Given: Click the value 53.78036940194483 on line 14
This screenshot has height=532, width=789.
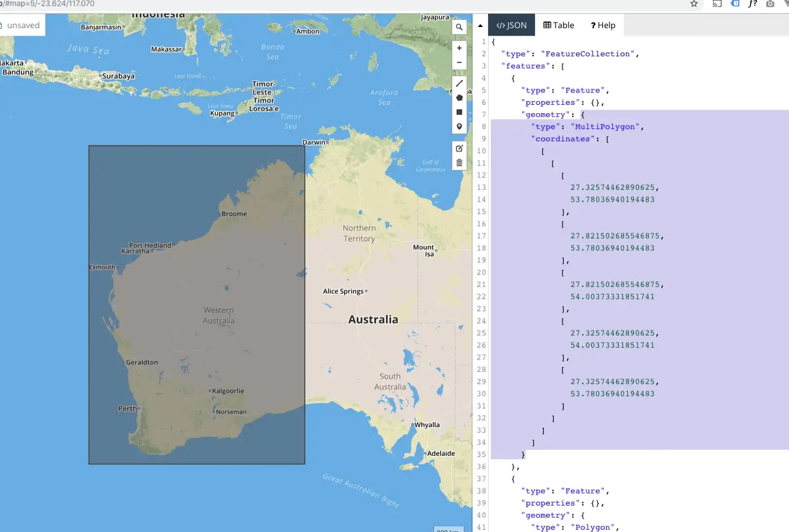Looking at the screenshot, I should click(612, 200).
